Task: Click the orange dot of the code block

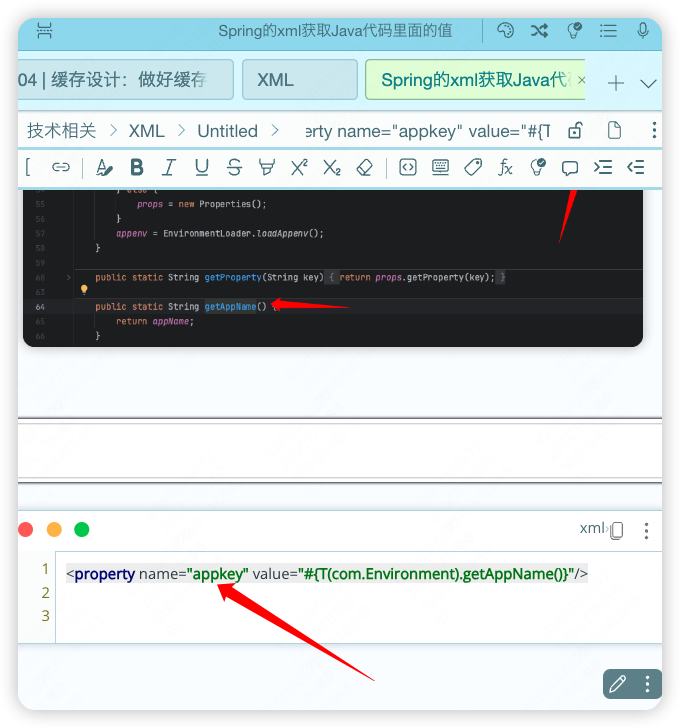Action: [x=54, y=529]
